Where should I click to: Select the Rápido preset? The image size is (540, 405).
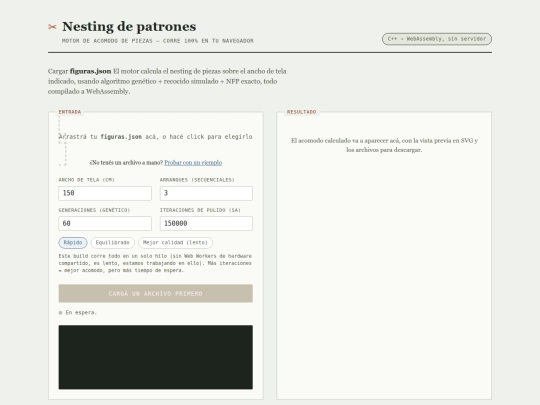[x=73, y=243]
